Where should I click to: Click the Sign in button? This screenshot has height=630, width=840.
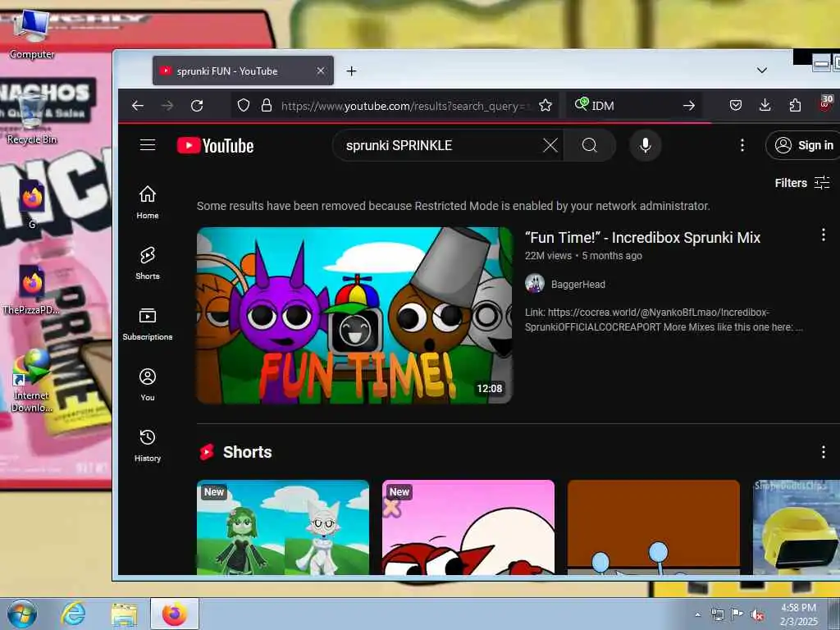(802, 145)
